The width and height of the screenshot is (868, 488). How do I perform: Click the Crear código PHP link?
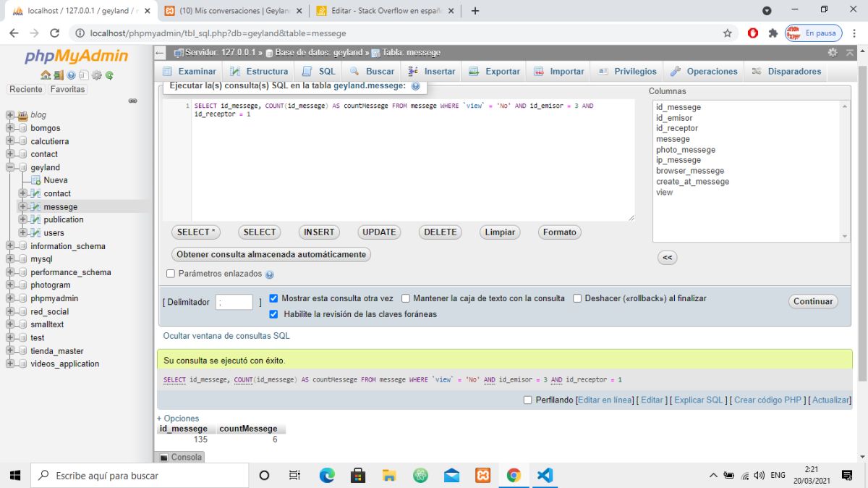[767, 400]
